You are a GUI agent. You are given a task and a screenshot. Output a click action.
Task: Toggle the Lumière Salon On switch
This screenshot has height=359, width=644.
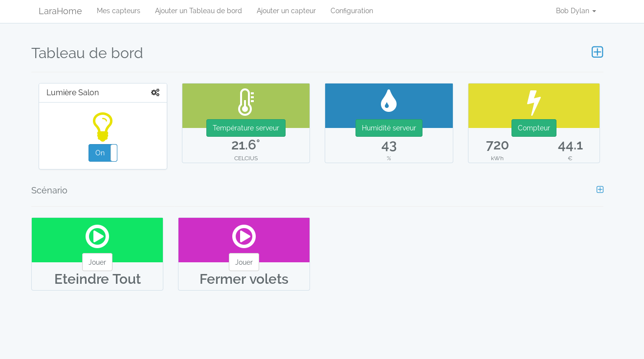[x=103, y=153]
